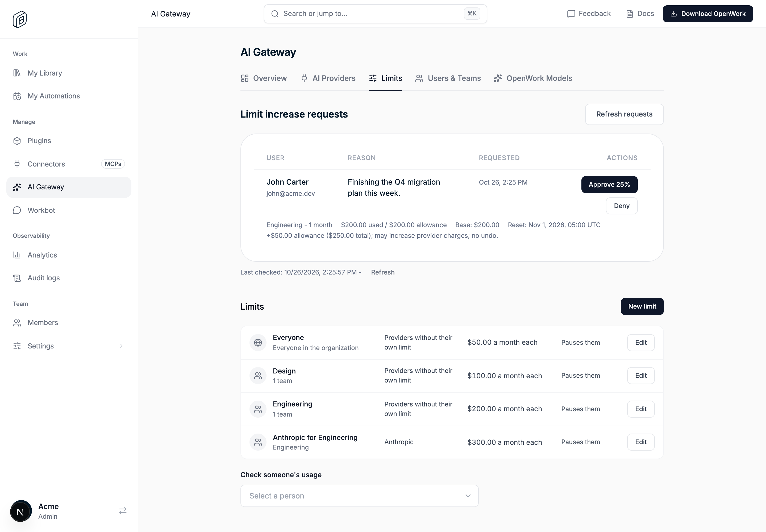766x532 pixels.
Task: Click the Refresh link after Last checked
Action: click(383, 272)
